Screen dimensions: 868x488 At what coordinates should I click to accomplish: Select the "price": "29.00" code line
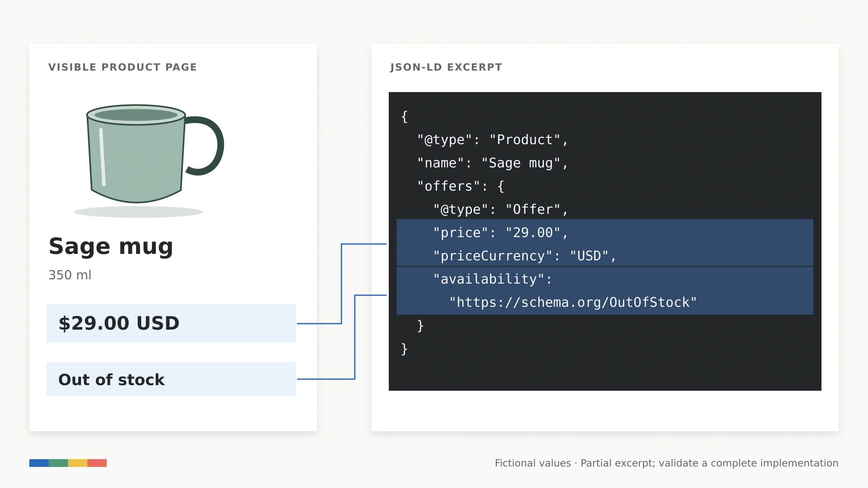tap(501, 233)
